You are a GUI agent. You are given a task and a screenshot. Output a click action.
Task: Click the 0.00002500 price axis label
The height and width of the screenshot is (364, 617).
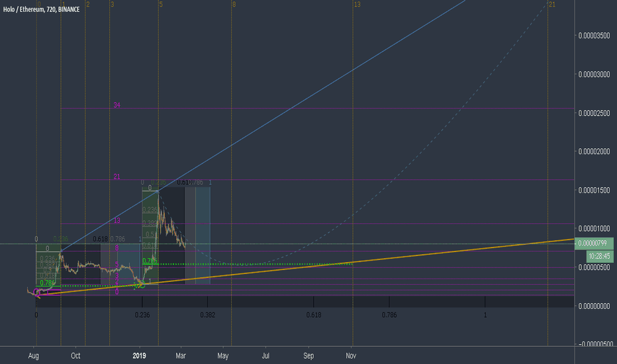pos(594,113)
